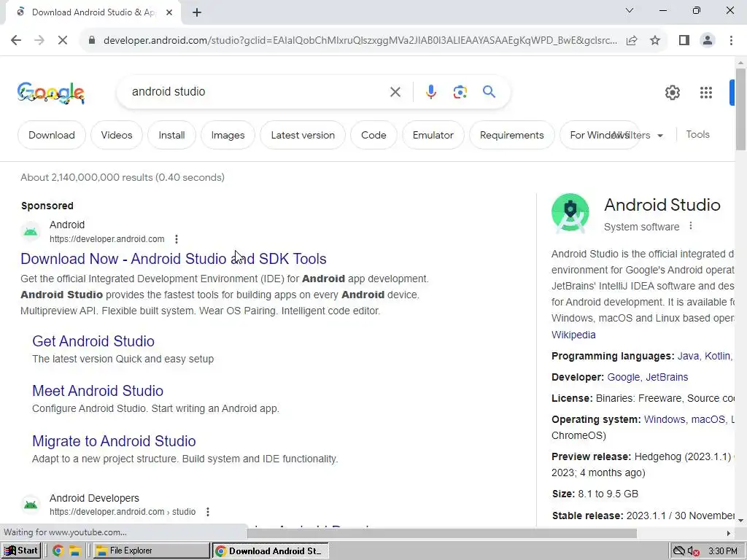The height and width of the screenshot is (560, 747).
Task: Click the scroll-down arrow of vertical scrollbar
Action: pyautogui.click(x=740, y=519)
